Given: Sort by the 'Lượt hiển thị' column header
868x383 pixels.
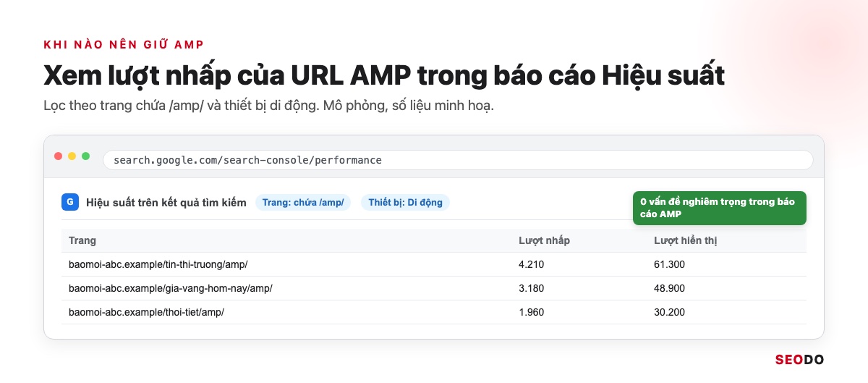Looking at the screenshot, I should (x=685, y=240).
